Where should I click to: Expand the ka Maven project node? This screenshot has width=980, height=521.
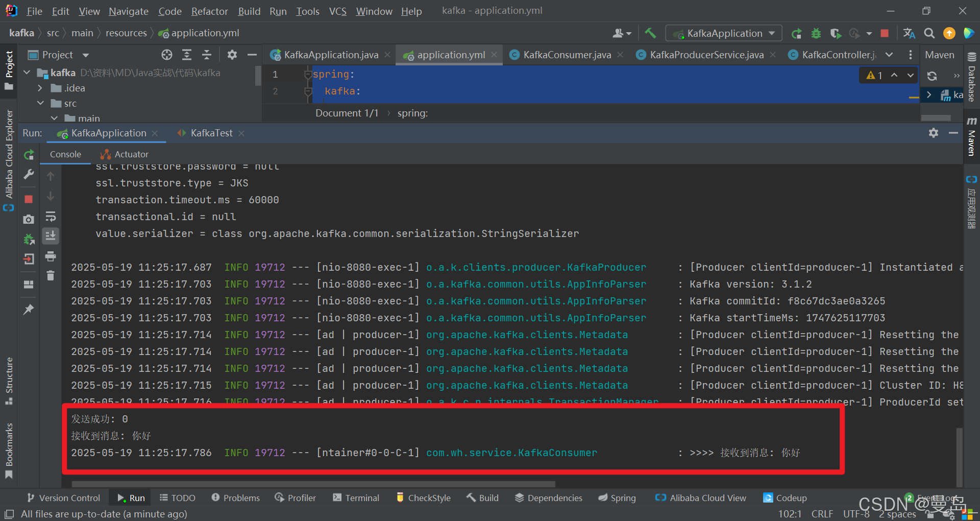point(929,95)
